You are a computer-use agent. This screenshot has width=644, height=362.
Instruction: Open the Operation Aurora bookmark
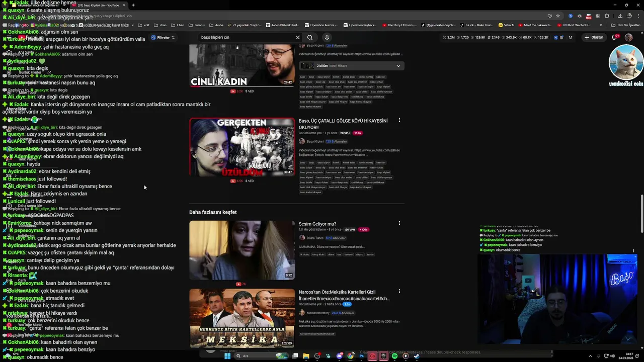[x=321, y=25]
